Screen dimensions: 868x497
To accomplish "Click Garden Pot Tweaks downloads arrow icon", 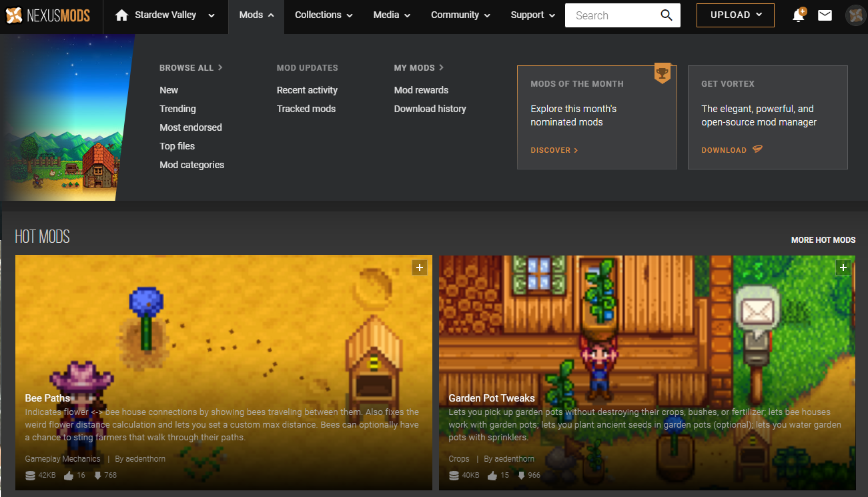I will (x=521, y=476).
